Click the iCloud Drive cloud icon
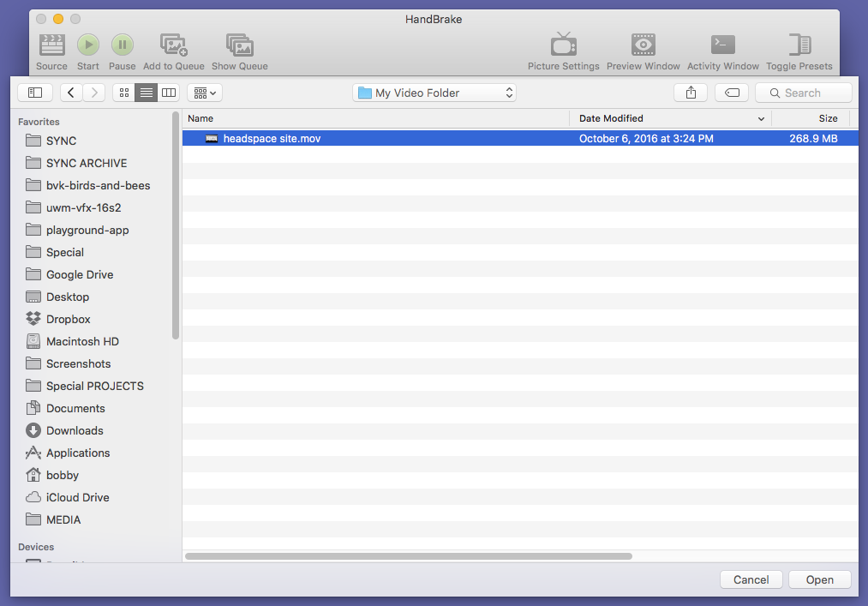Viewport: 868px width, 606px height. pos(33,497)
